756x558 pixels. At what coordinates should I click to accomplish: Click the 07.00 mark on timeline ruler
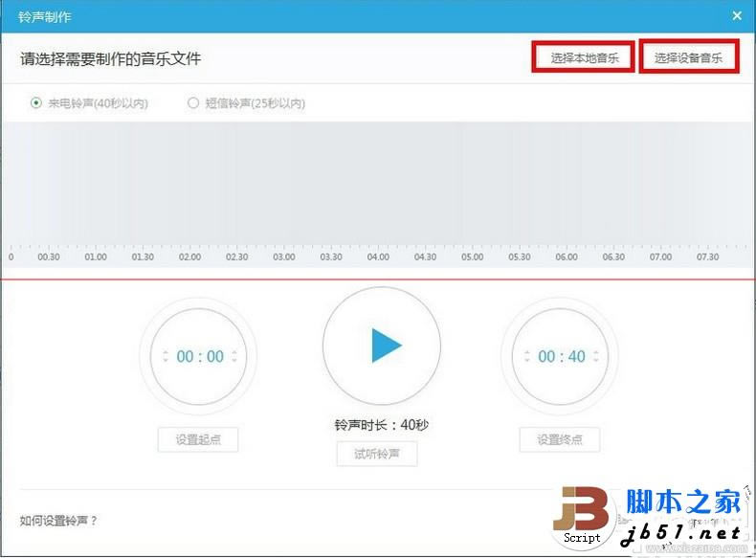(660, 257)
